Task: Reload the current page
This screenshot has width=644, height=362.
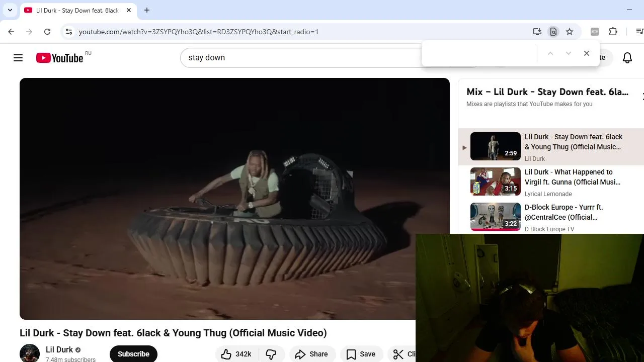Action: 47,32
